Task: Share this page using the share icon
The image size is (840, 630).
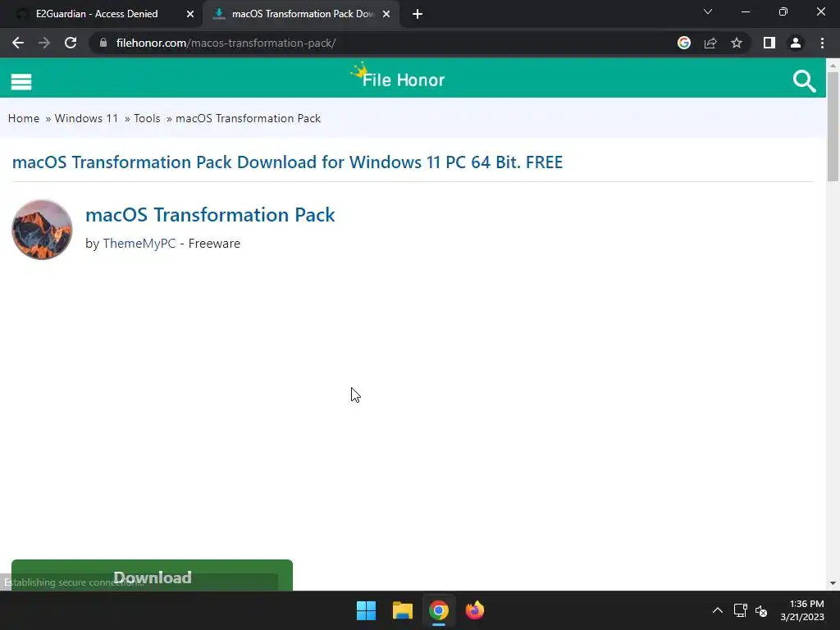Action: point(710,43)
